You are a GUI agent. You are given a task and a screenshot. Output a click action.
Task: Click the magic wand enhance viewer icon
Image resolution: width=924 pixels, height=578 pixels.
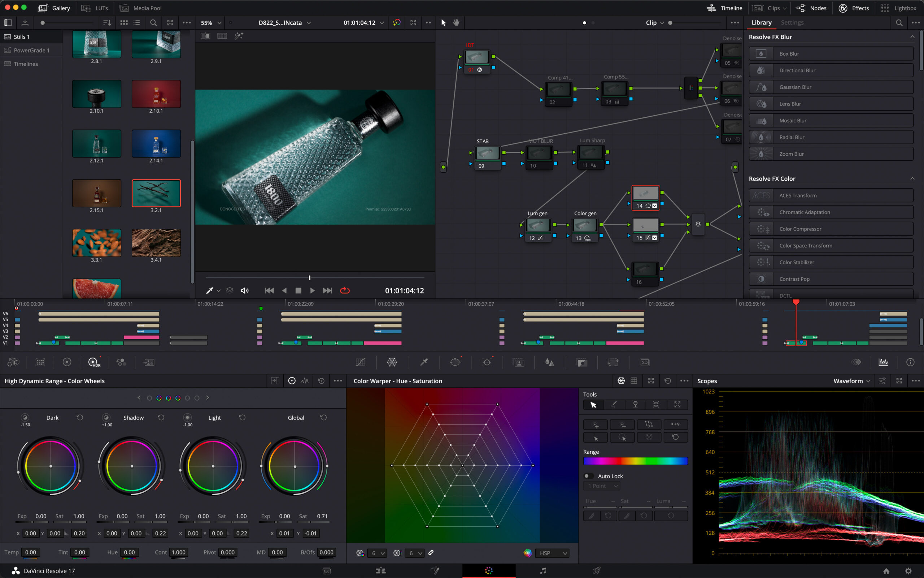point(239,36)
